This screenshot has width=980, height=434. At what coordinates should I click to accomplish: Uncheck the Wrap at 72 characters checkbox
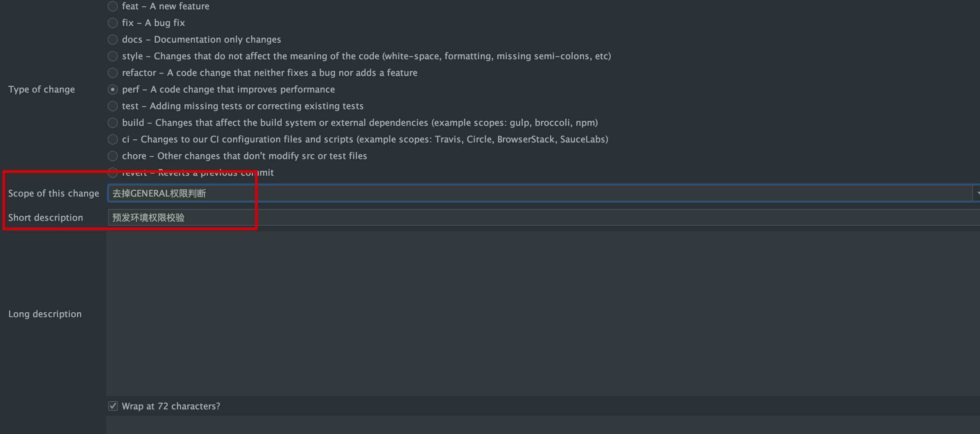click(113, 406)
